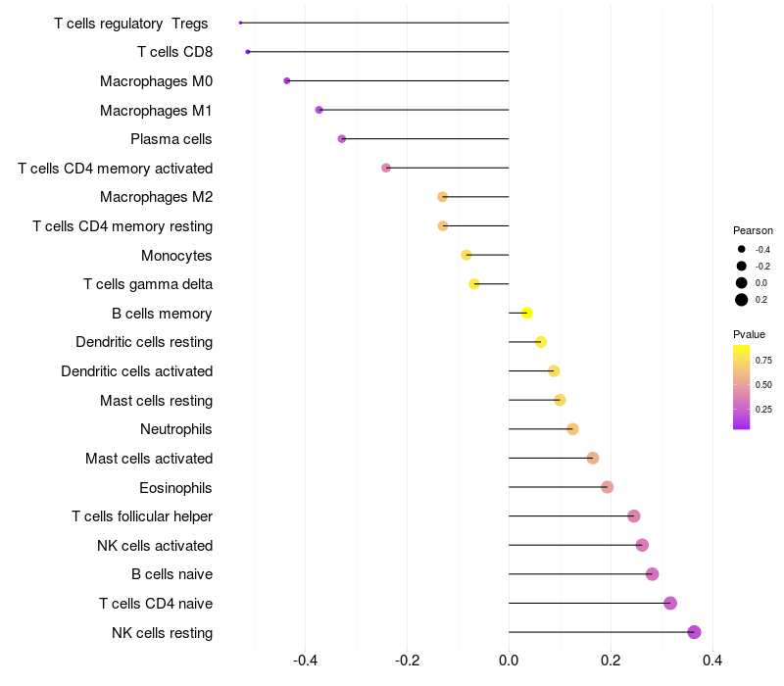Click the Dendritic cells activated label

coord(136,371)
